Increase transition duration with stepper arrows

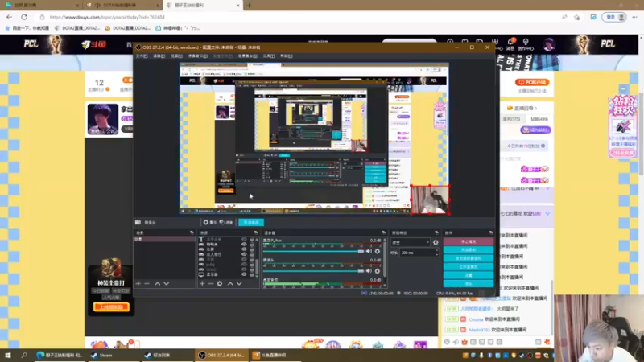pyautogui.click(x=436, y=251)
